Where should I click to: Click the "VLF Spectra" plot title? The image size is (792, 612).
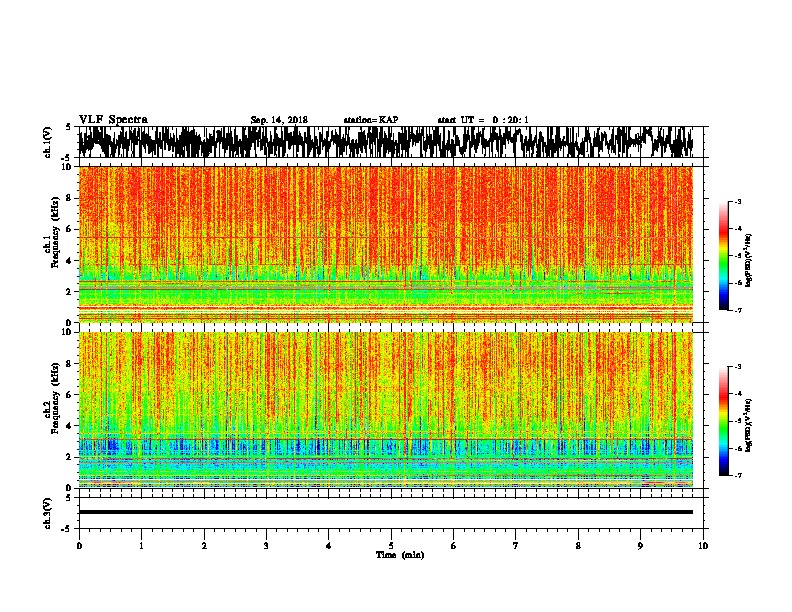tap(113, 120)
